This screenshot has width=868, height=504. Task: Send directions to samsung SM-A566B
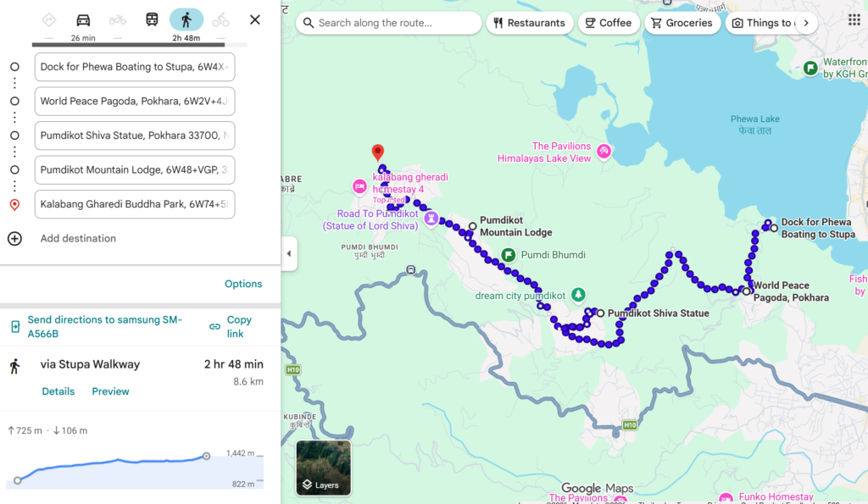[x=104, y=326]
